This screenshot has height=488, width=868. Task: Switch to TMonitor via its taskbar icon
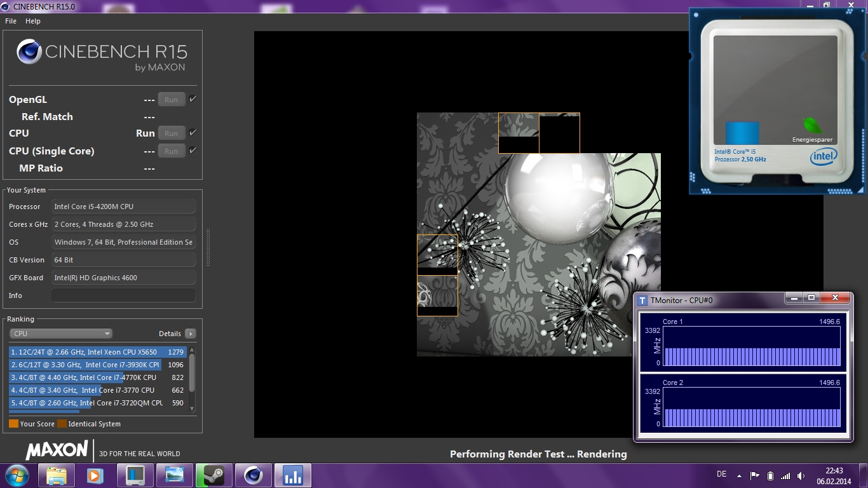292,475
